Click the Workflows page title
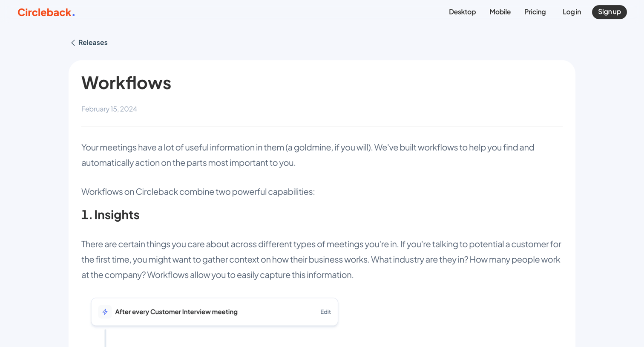The height and width of the screenshot is (347, 644). (126, 83)
